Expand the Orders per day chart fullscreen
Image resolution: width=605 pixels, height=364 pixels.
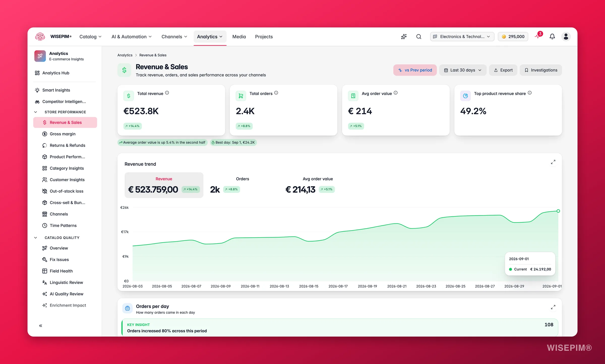pos(553,307)
